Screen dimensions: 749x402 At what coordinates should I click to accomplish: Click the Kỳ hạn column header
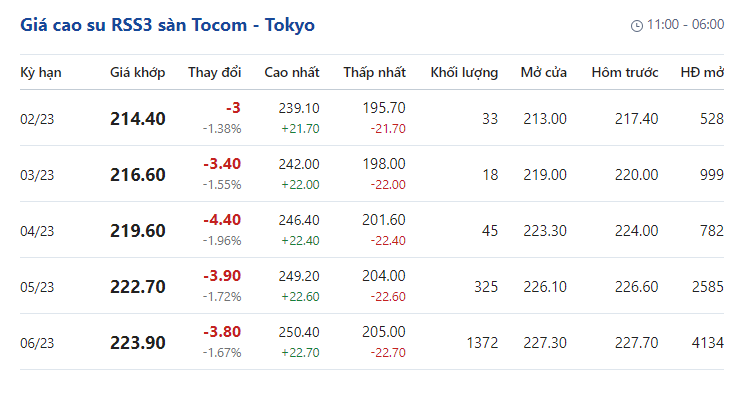tap(41, 73)
